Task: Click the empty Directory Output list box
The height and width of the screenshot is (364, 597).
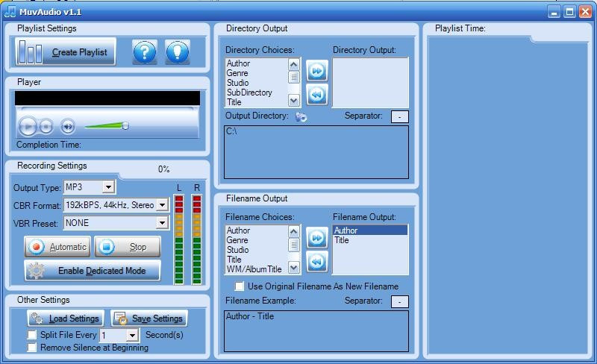Action: tap(370, 83)
